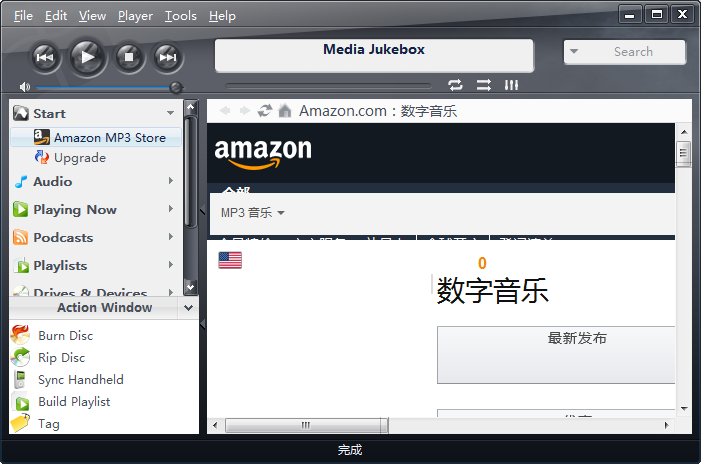Click the tree panel scroll-up arrow
Screen dimensions: 701x464
click(190, 107)
